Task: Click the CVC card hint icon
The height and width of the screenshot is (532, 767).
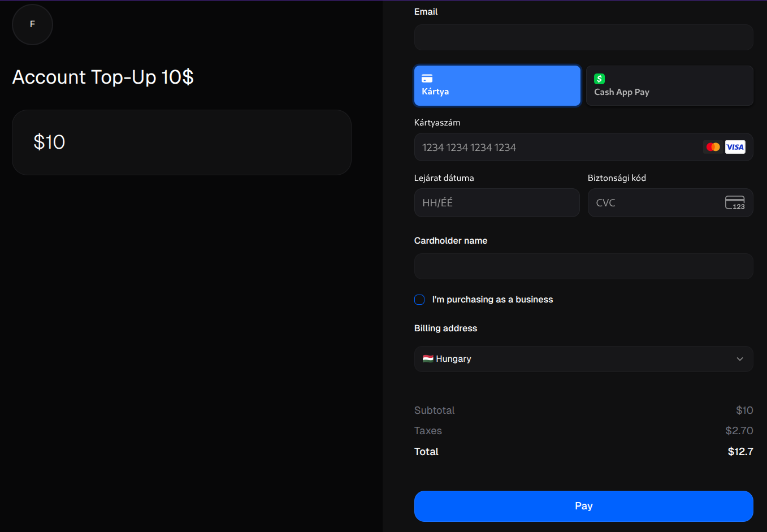Action: (x=735, y=202)
